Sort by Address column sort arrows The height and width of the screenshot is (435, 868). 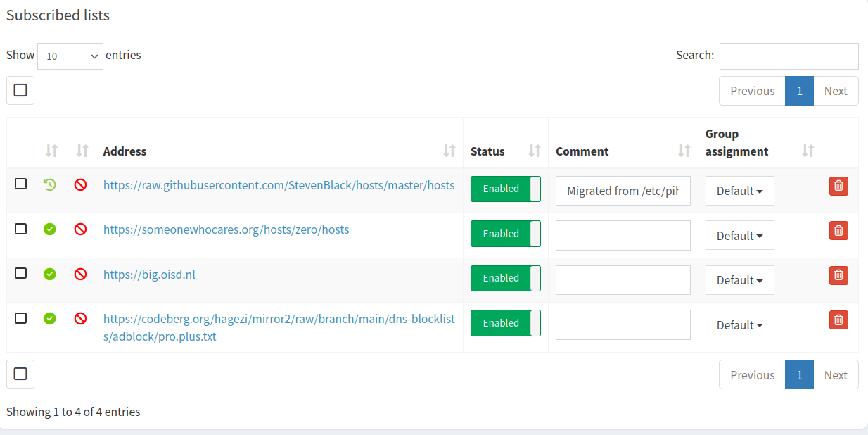[x=449, y=151]
